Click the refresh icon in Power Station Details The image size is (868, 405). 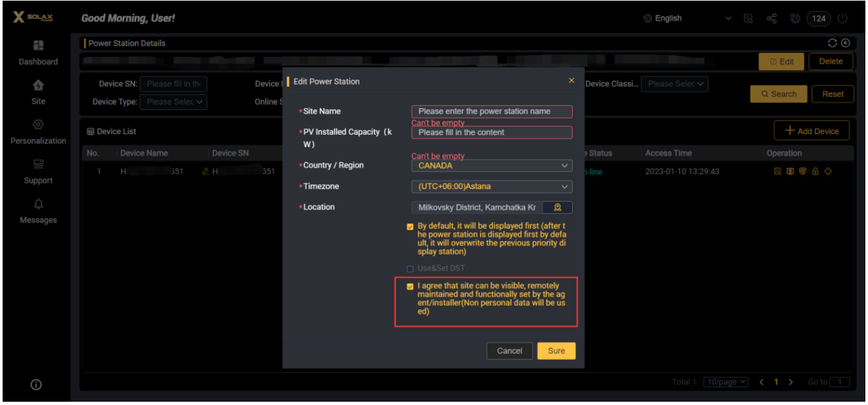coord(833,43)
